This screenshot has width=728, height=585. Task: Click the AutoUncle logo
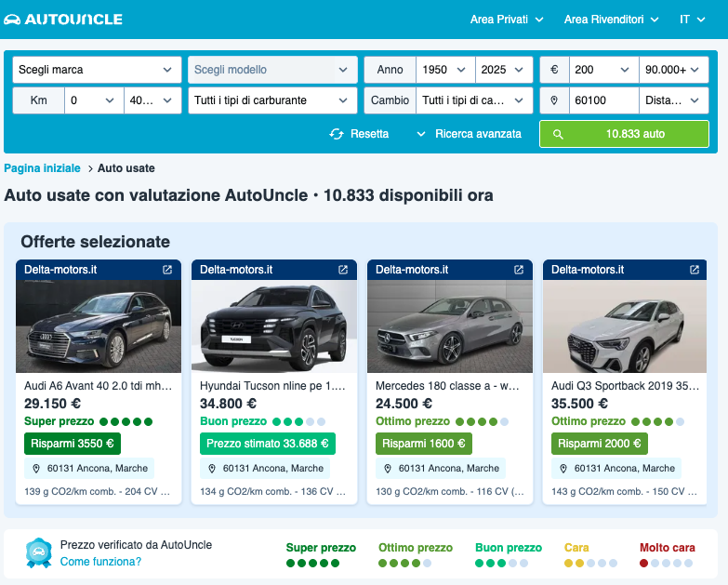(x=63, y=19)
